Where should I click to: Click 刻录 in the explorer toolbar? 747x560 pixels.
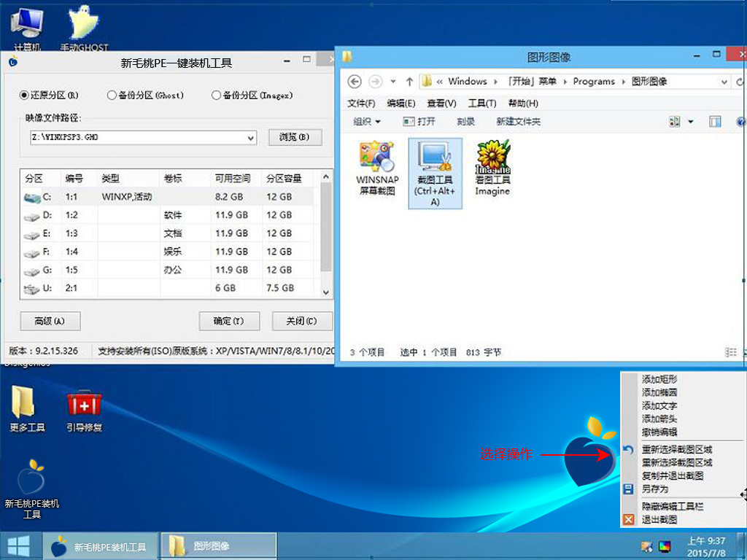point(465,122)
